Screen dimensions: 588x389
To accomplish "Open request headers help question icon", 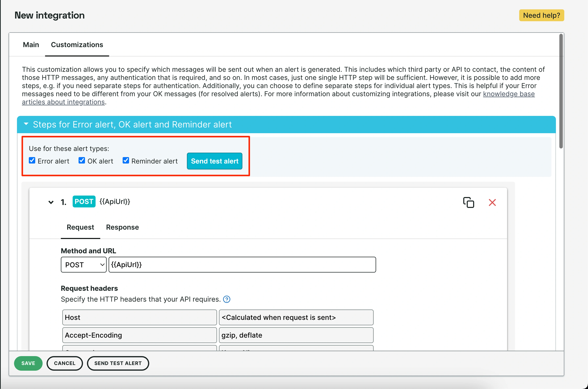I will pyautogui.click(x=226, y=299).
